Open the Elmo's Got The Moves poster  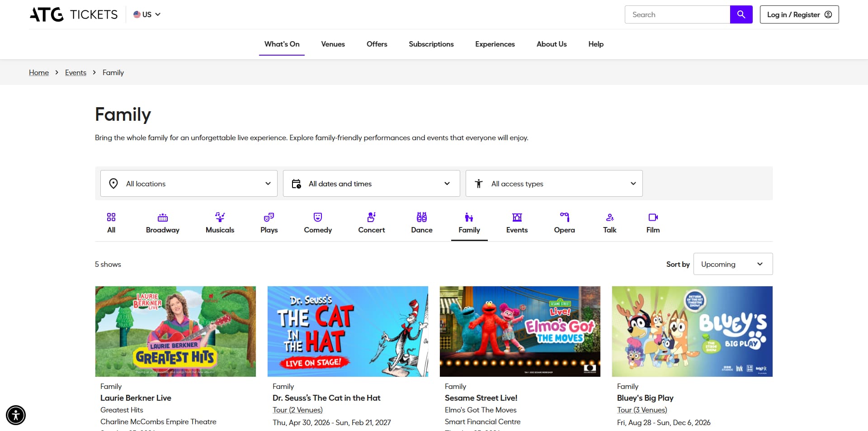[520, 332]
